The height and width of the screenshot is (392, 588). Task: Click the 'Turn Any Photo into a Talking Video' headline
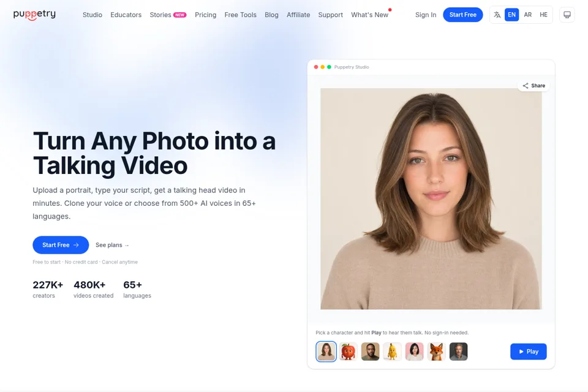[x=154, y=153]
